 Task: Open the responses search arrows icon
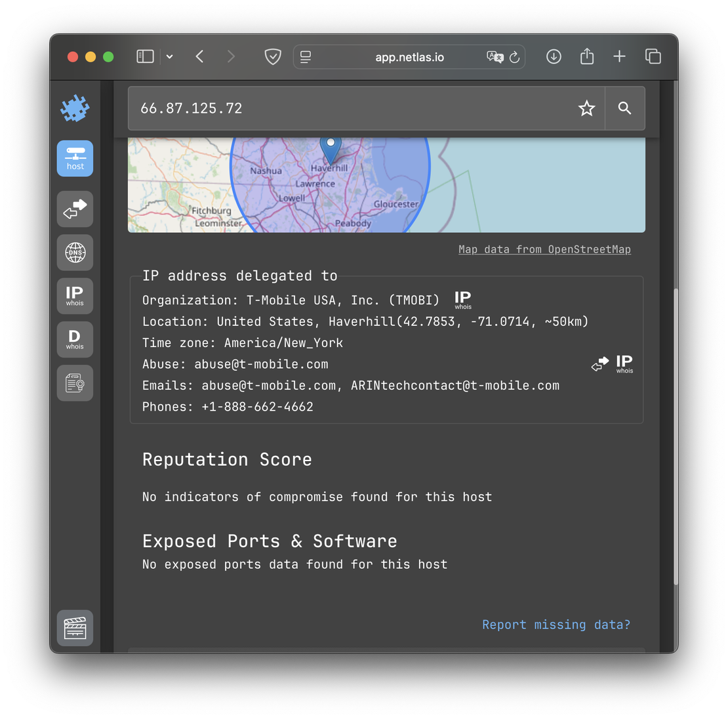tap(75, 209)
